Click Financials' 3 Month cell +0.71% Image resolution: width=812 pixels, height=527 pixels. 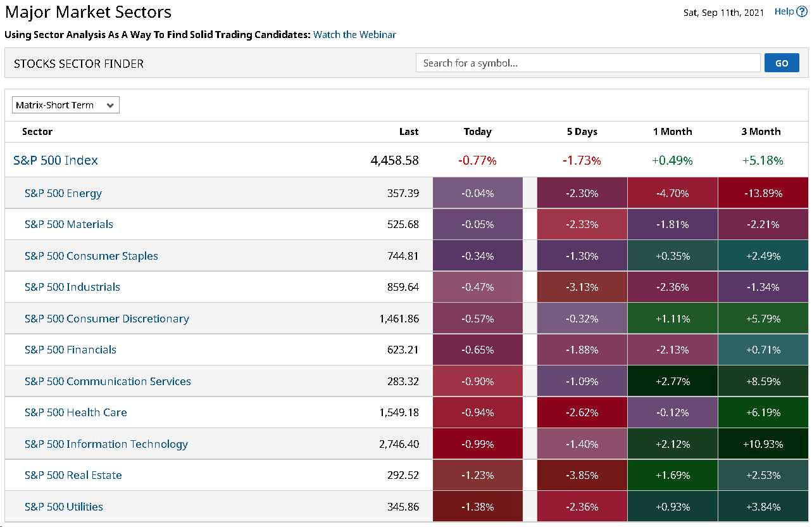pos(763,350)
